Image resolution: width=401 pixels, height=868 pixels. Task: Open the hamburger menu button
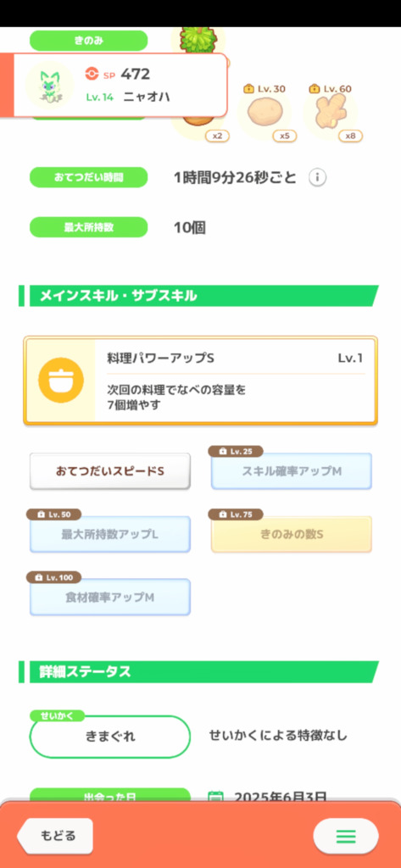(x=346, y=836)
